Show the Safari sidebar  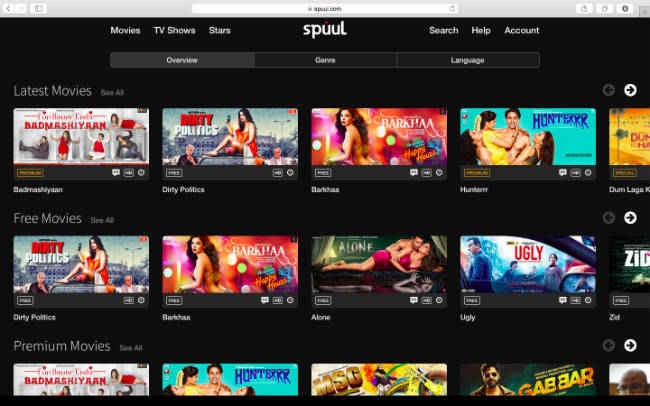(x=38, y=8)
